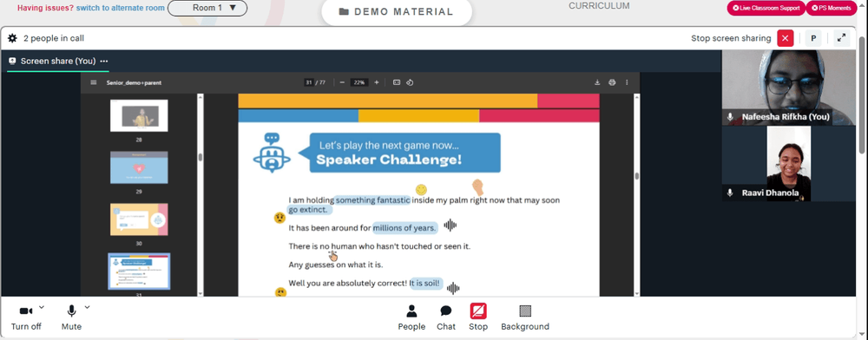The image size is (868, 340).
Task: Click emoji beside Well you are absolutely correct
Action: (280, 292)
